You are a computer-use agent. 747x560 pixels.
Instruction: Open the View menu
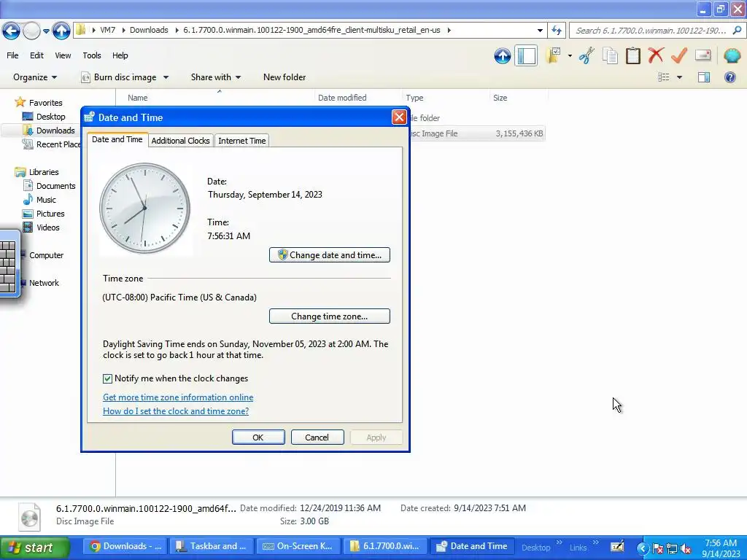pos(63,55)
